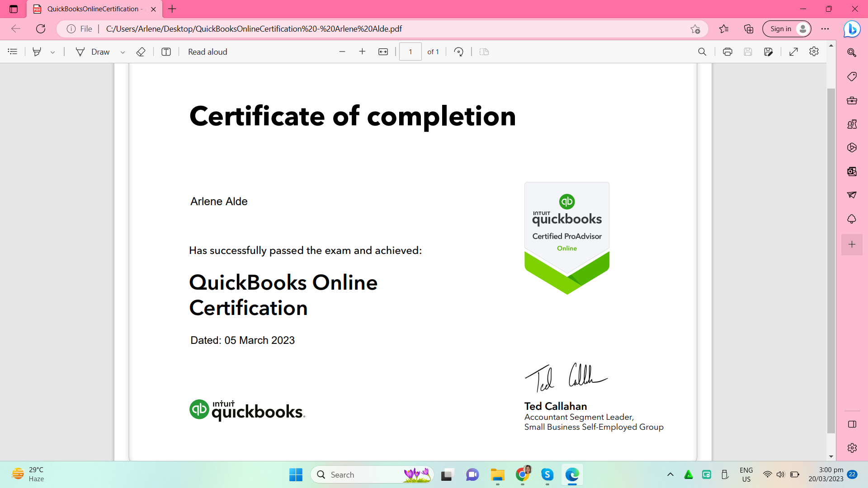Close the QuickBooksOnlineCertification tab
This screenshot has height=488, width=868.
point(153,9)
